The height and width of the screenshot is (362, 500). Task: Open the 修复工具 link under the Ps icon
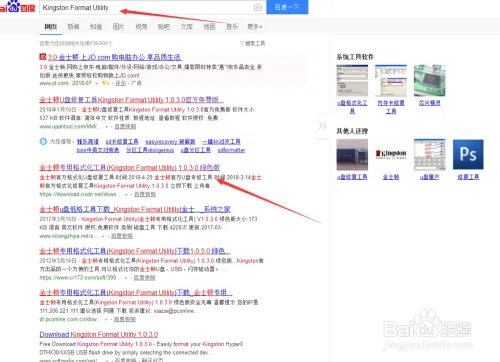coord(468,177)
